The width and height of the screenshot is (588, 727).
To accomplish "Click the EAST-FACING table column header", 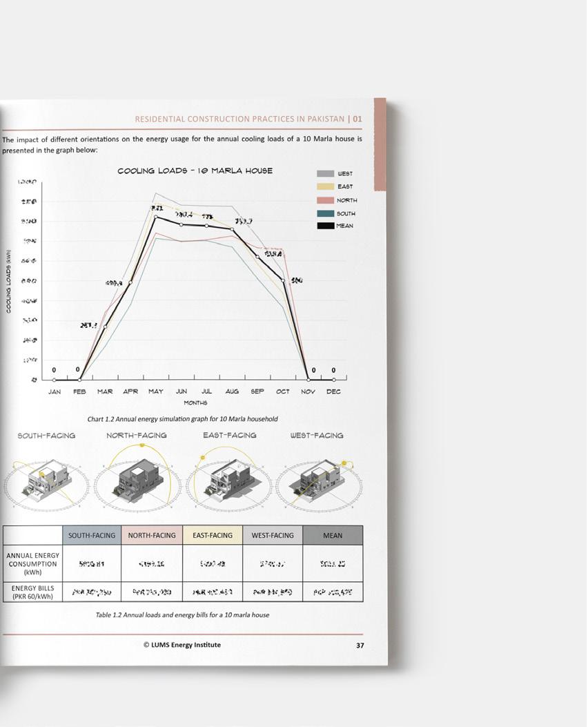I will coord(213,535).
